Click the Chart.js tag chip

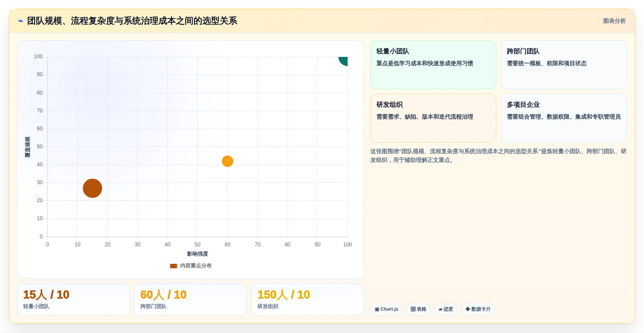(386, 309)
